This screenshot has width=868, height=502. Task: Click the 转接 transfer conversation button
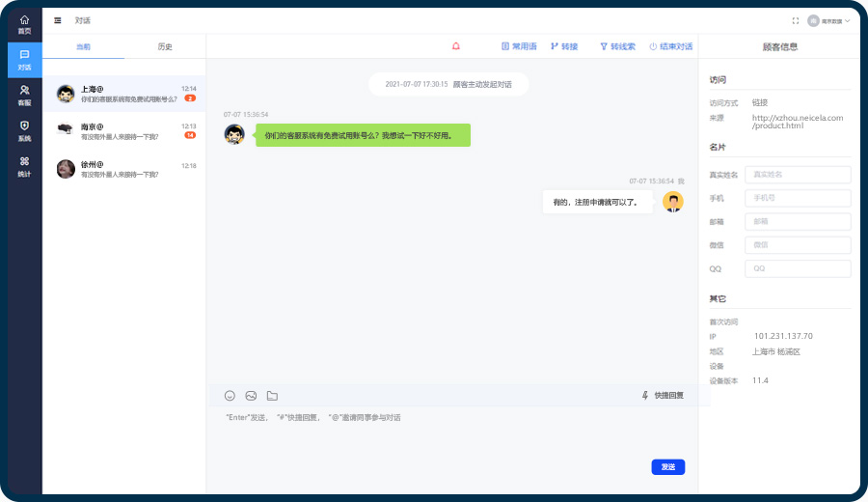pyautogui.click(x=564, y=46)
